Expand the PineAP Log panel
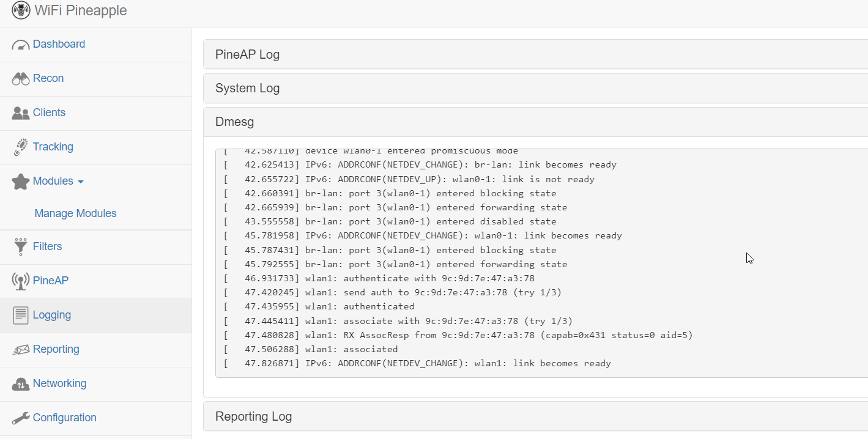 point(535,54)
